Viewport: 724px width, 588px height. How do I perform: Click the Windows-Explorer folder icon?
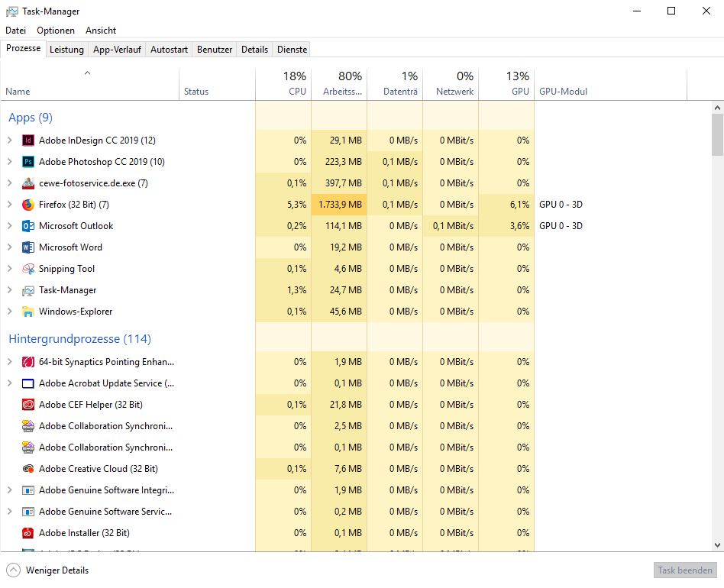tap(28, 312)
